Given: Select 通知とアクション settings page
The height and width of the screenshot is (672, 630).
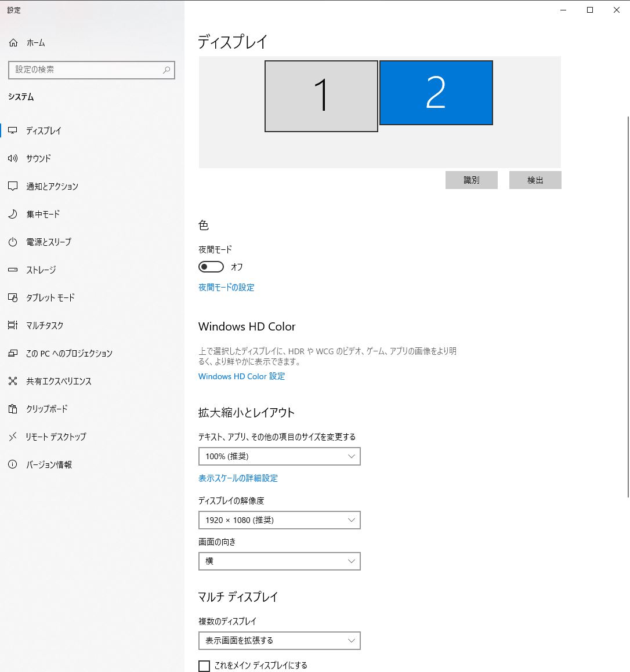Looking at the screenshot, I should tap(92, 186).
